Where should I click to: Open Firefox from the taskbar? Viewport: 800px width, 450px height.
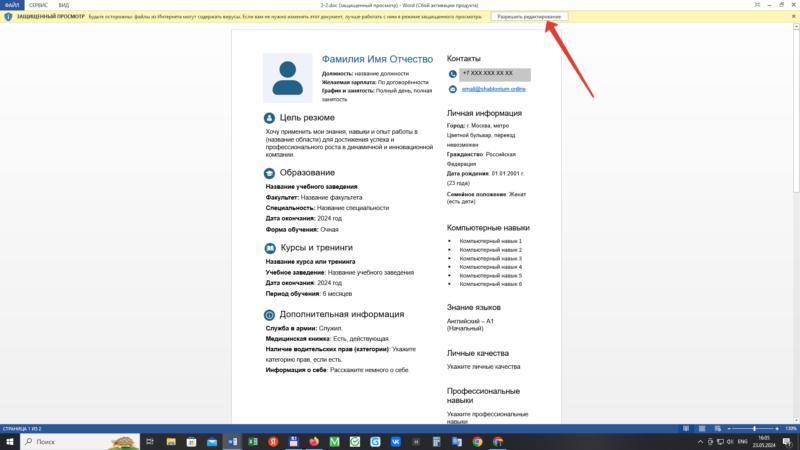(x=314, y=442)
